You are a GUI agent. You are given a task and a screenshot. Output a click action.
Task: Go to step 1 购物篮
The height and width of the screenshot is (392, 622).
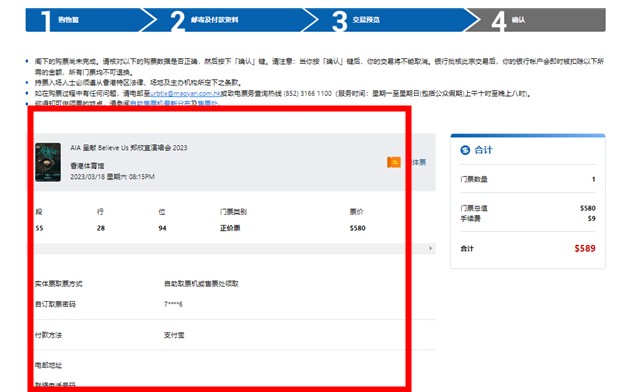(x=85, y=20)
